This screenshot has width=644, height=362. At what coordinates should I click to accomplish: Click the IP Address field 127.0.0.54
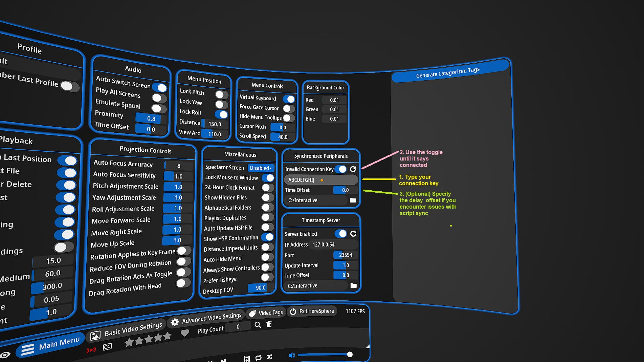point(333,244)
